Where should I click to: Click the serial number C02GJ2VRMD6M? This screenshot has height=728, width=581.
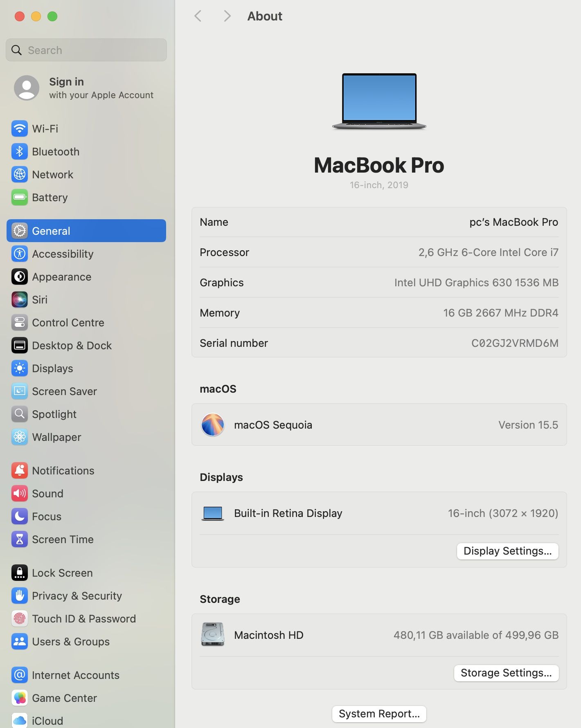515,343
